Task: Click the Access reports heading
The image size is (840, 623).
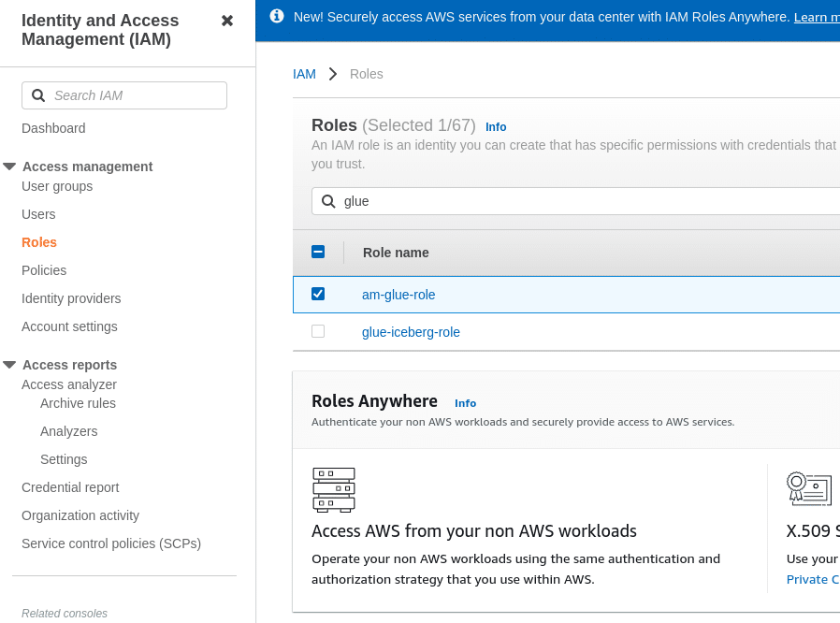Action: click(x=69, y=365)
